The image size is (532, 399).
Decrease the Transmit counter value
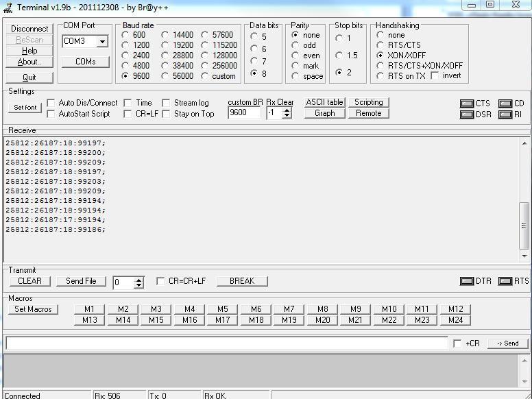[x=138, y=285]
